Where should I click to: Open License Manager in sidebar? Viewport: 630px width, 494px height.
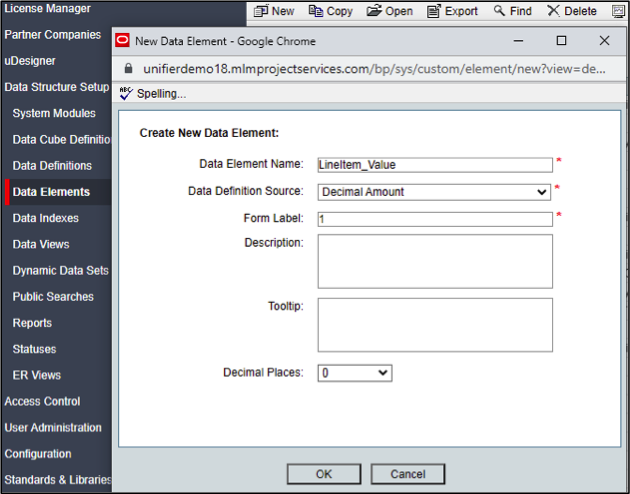[47, 8]
